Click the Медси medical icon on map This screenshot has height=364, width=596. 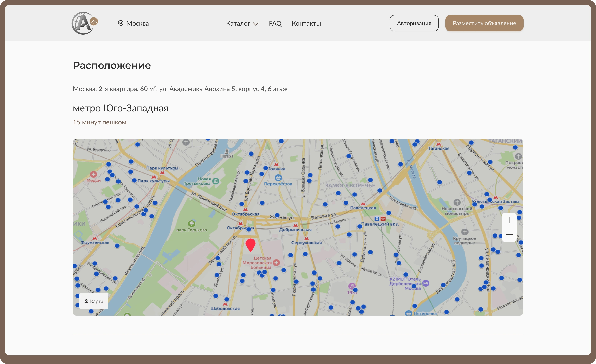[x=94, y=174]
